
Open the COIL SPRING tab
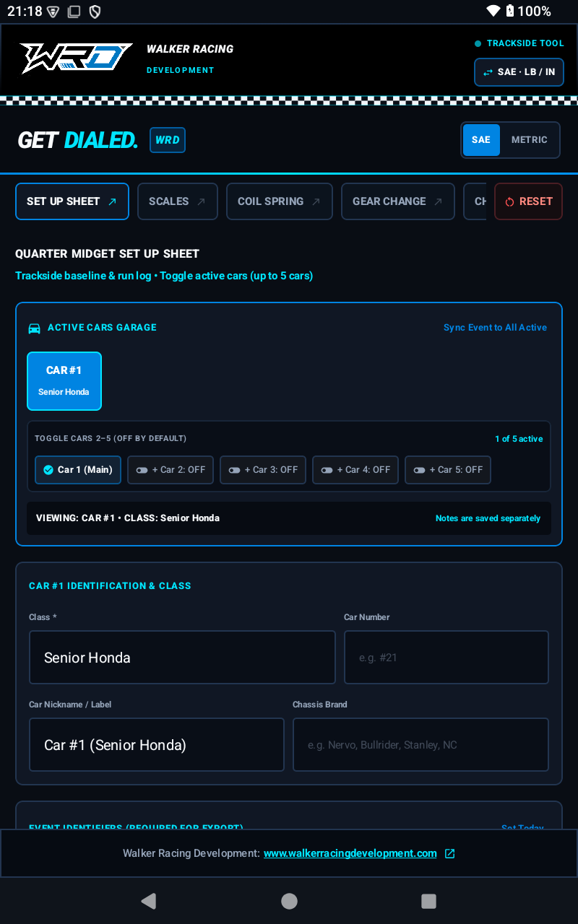click(x=280, y=201)
